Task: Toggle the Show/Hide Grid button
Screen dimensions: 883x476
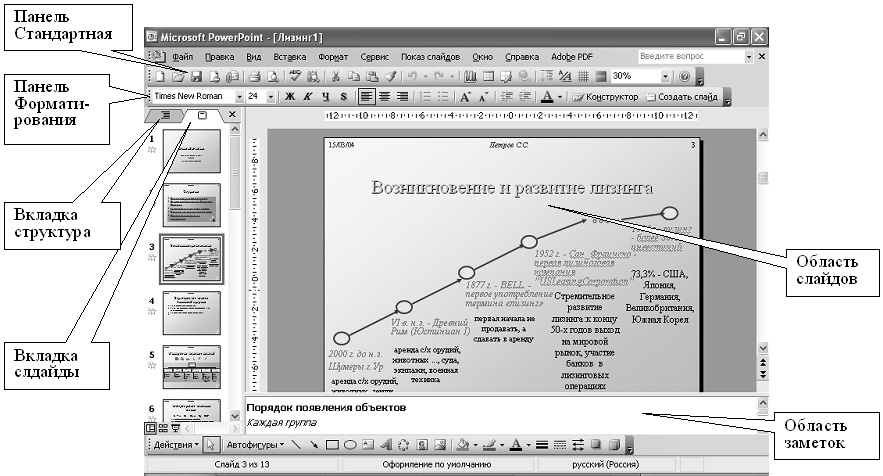Action: tap(583, 76)
